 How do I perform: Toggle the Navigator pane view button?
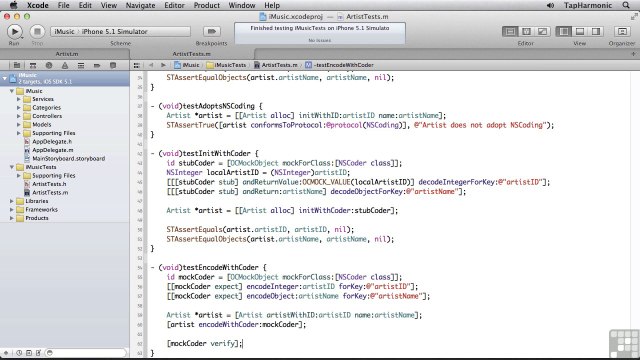[564, 31]
